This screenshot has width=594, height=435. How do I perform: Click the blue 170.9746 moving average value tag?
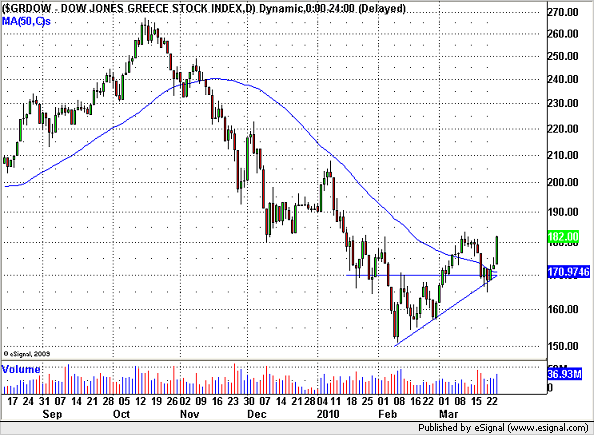569,272
